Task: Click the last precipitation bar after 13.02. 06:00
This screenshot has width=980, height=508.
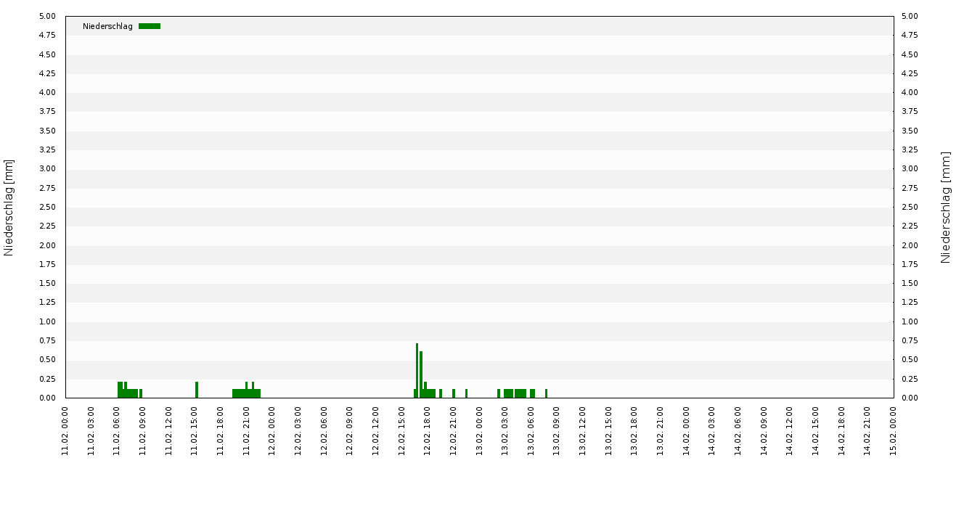Action: (546, 393)
